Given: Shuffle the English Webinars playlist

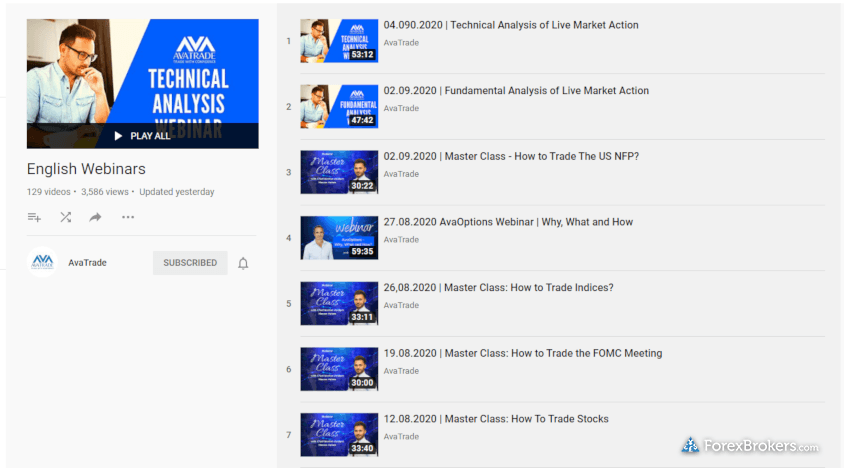Looking at the screenshot, I should click(66, 217).
